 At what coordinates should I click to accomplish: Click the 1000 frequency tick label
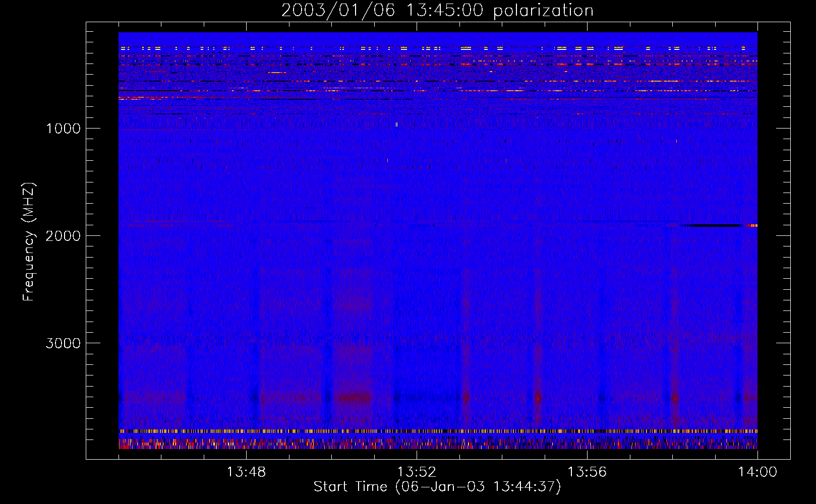coord(63,129)
